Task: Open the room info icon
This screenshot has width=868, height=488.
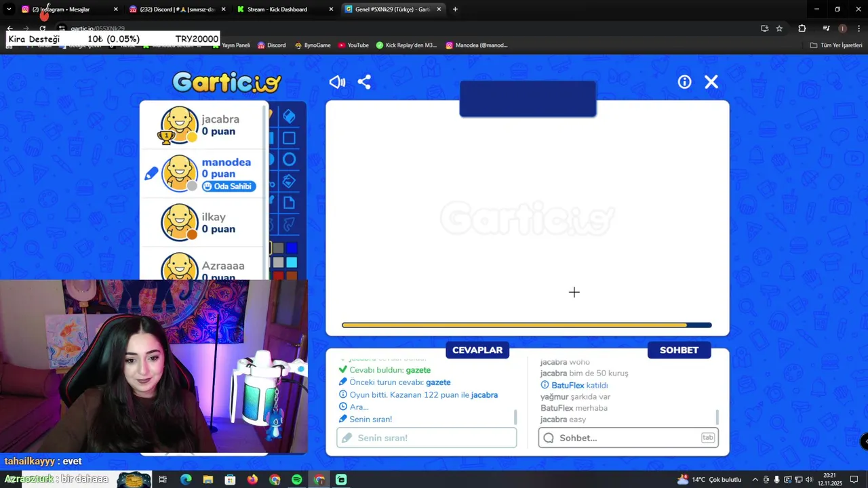Action: [x=684, y=82]
